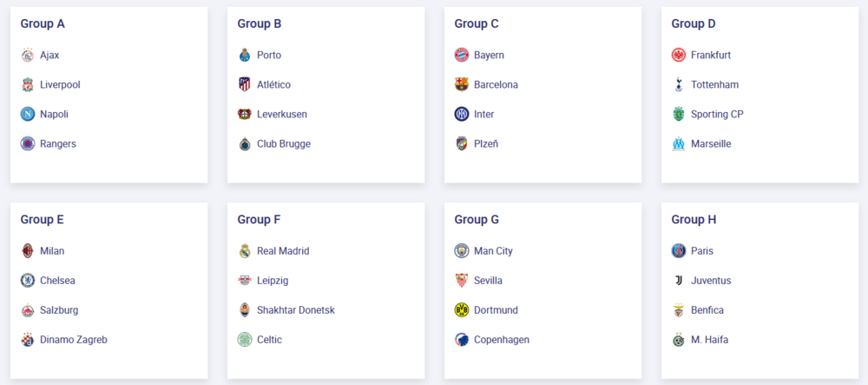
Task: Select the Tottenham club logo
Action: [x=679, y=85]
